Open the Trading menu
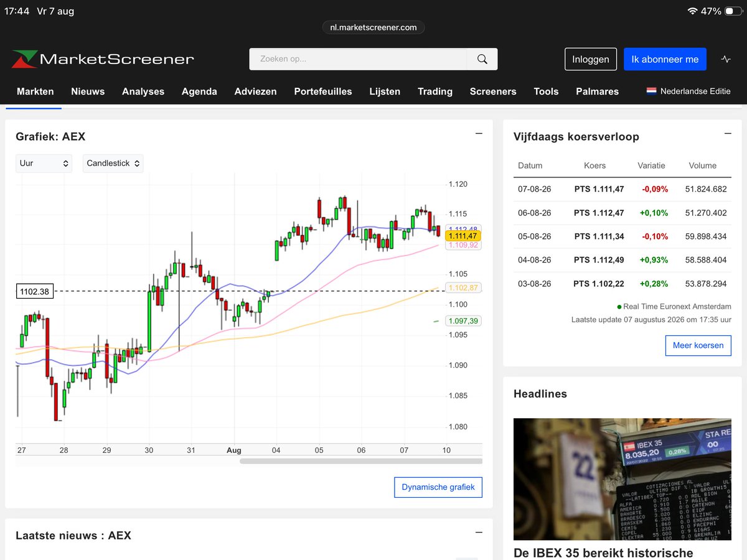 435,91
